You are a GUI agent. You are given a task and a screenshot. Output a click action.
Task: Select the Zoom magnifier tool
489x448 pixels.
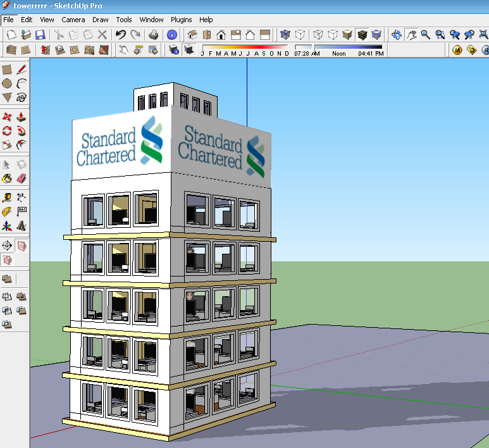pyautogui.click(x=426, y=35)
